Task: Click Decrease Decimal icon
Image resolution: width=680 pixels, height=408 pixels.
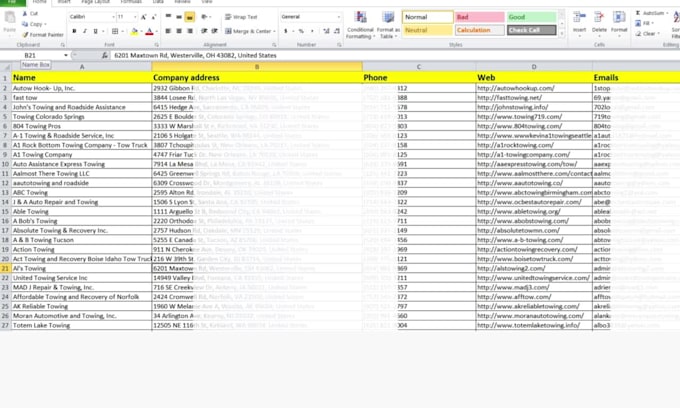Action: click(x=337, y=31)
